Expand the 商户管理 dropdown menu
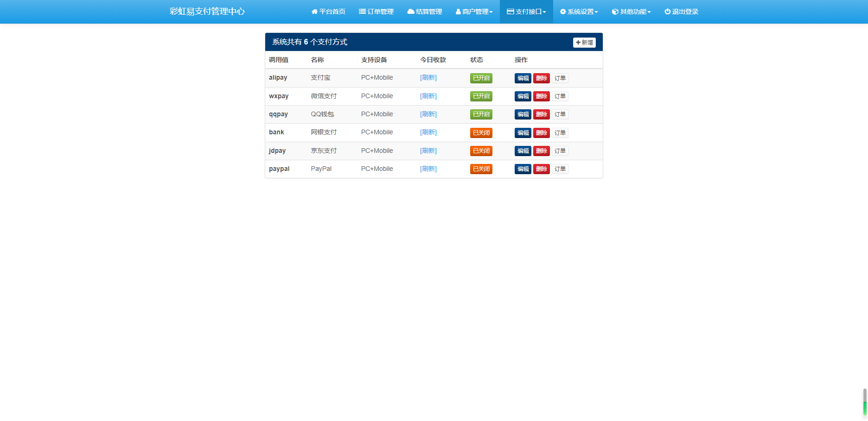The height and width of the screenshot is (421, 868). point(474,12)
